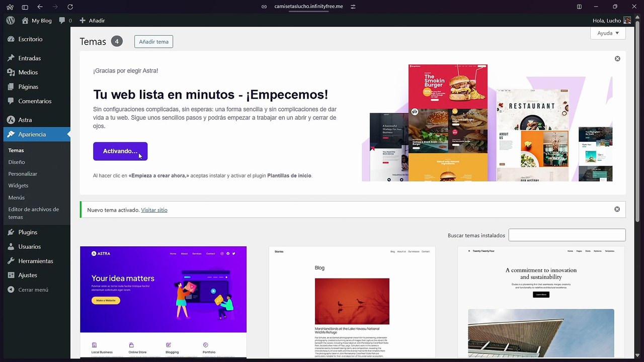644x362 pixels.
Task: Click the theme count badge 4
Action: pyautogui.click(x=117, y=41)
